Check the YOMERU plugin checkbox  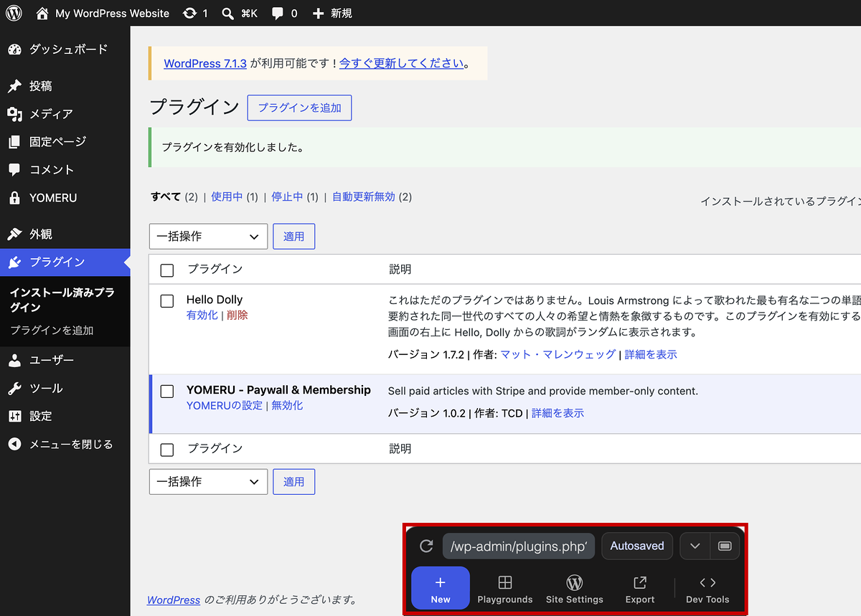167,392
